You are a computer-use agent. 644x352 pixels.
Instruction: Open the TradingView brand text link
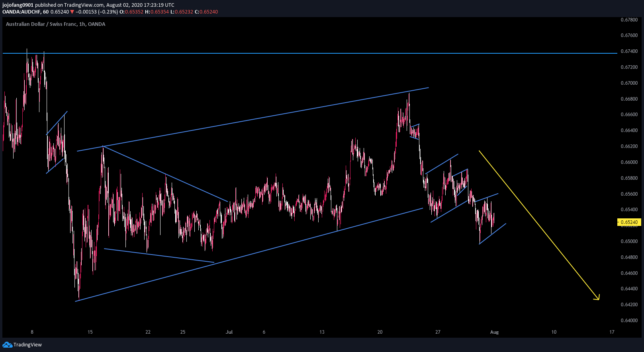(x=27, y=345)
